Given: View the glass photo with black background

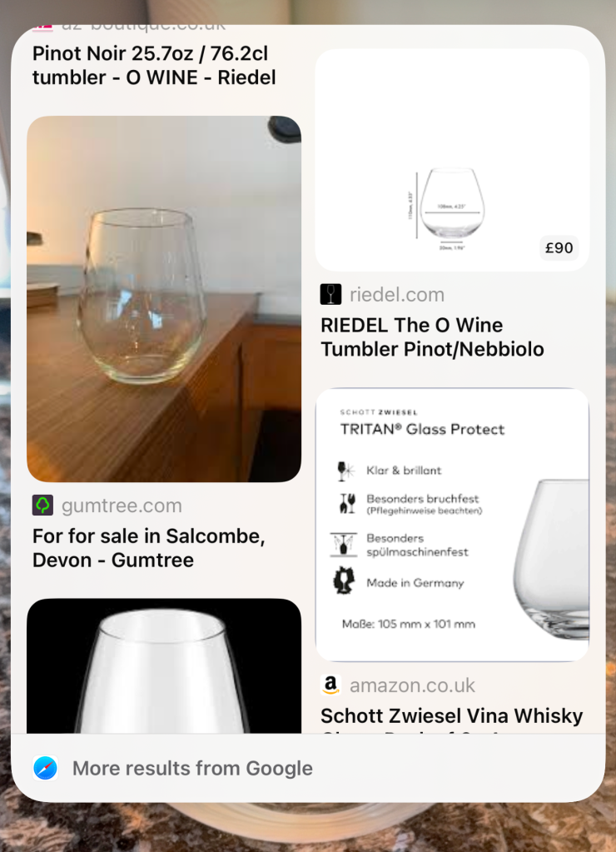Looking at the screenshot, I should pyautogui.click(x=164, y=666).
